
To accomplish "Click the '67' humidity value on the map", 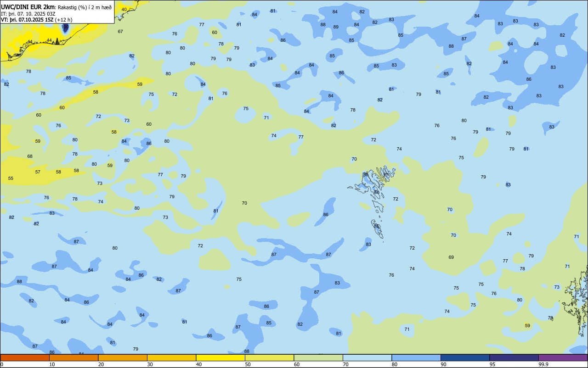I will pos(120,32).
